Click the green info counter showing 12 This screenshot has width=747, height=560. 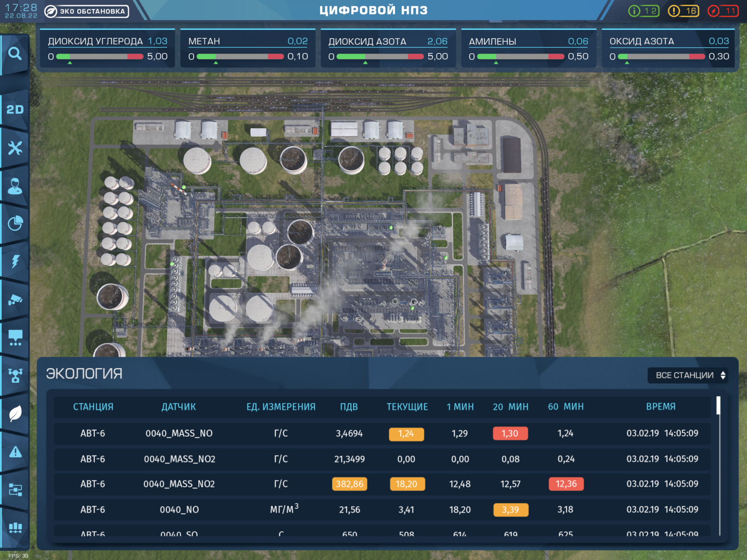click(x=643, y=11)
